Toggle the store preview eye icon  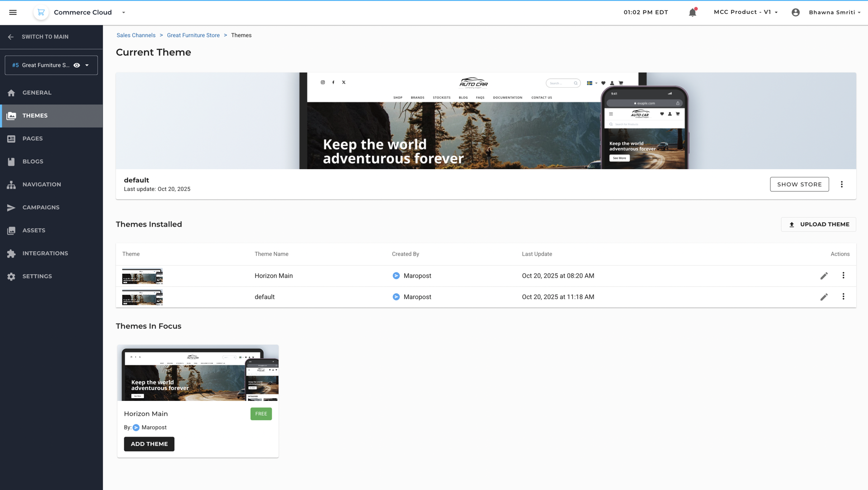(x=77, y=65)
